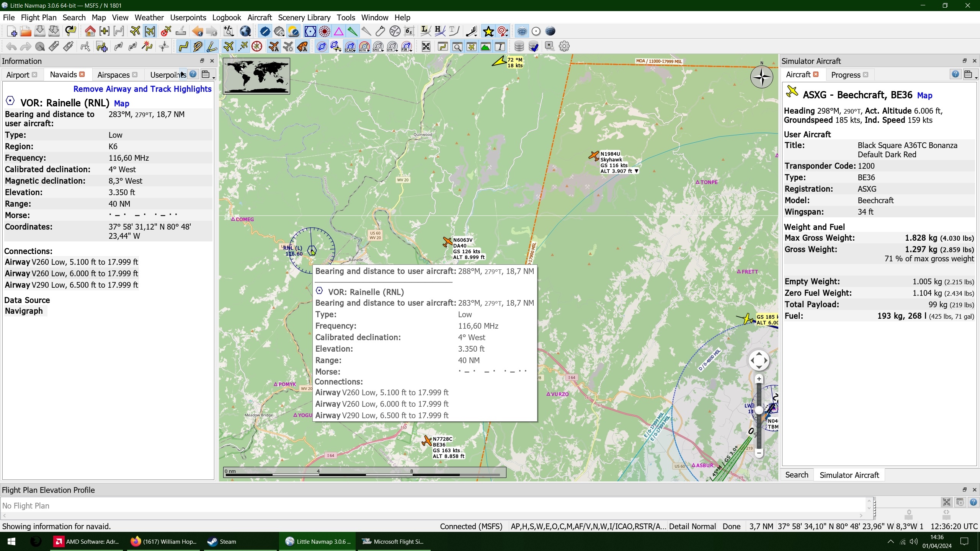The height and width of the screenshot is (551, 980).
Task: Switch to Microsoft Flight Simulator in taskbar
Action: coord(393,541)
